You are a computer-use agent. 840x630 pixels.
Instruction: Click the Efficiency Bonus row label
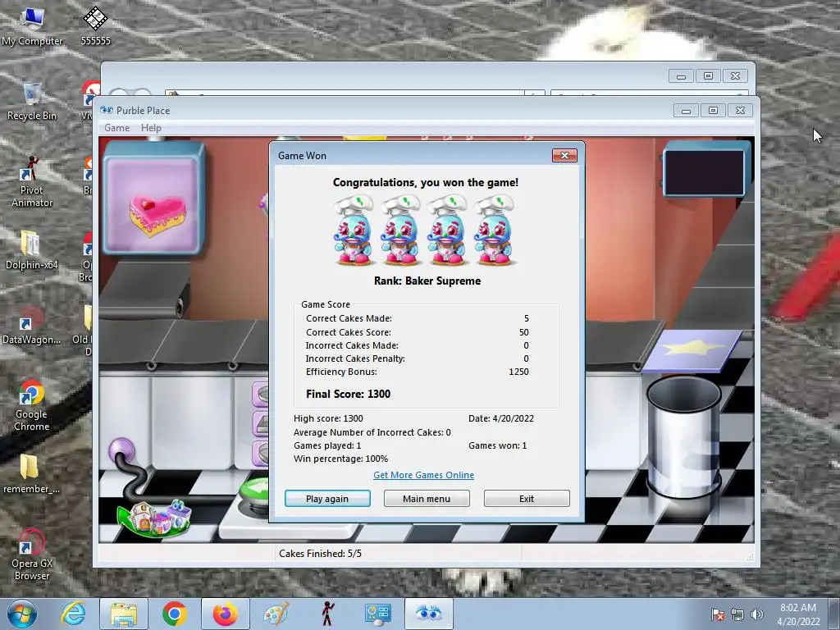click(341, 372)
